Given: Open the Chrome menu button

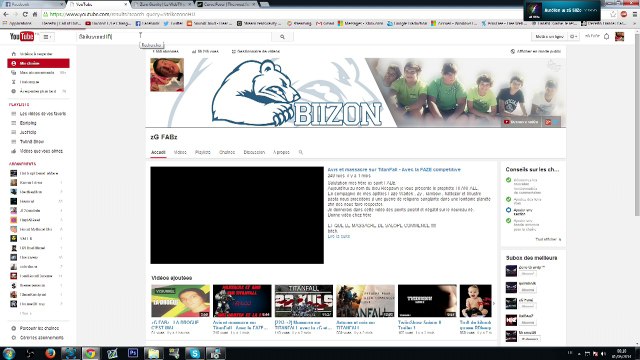Looking at the screenshot, I should pyautogui.click(x=635, y=14).
